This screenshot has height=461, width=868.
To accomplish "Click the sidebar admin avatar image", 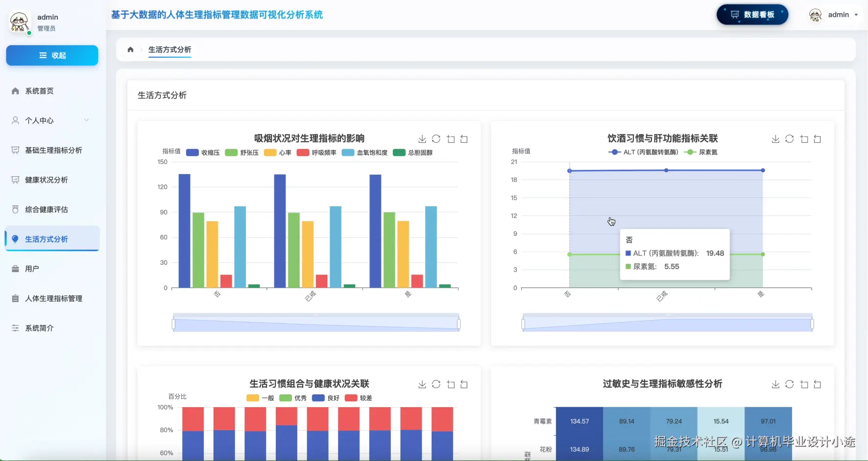I will pyautogui.click(x=20, y=23).
